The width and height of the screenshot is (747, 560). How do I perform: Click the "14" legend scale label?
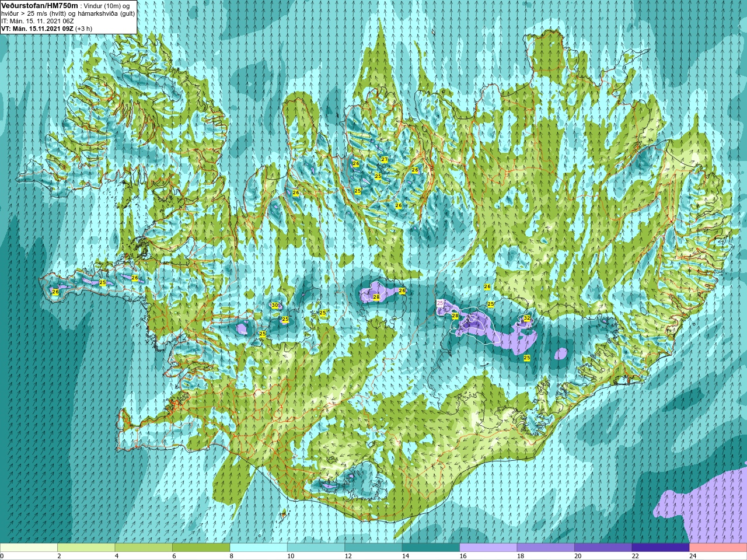click(406, 556)
